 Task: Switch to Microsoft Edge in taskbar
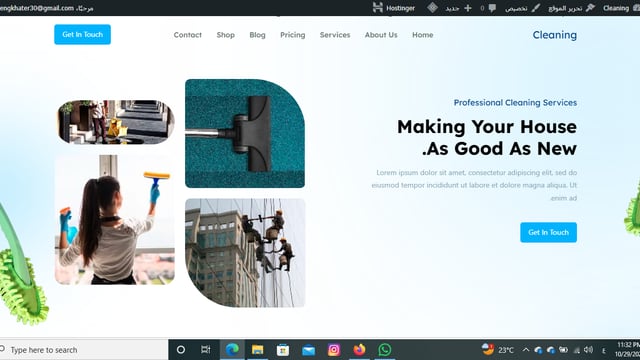point(232,350)
